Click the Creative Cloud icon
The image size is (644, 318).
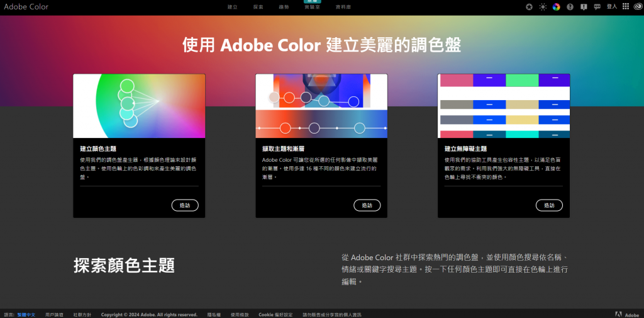coord(638,6)
